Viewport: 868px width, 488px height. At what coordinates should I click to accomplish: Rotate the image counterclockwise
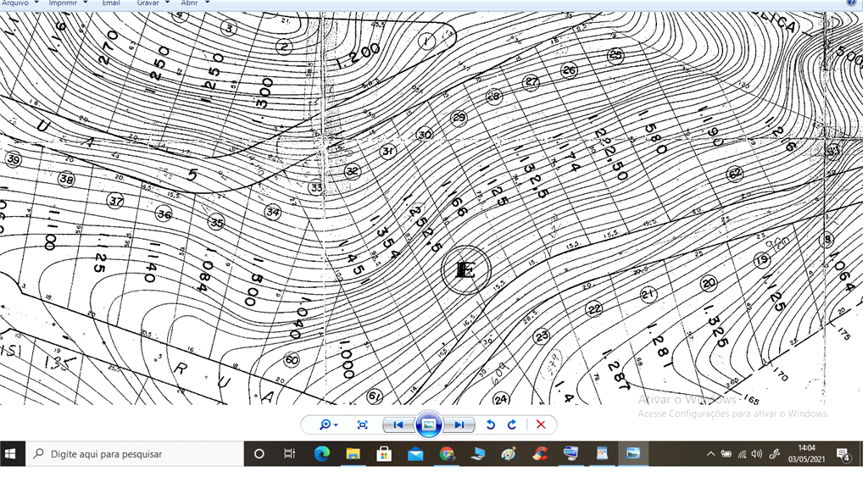pyautogui.click(x=490, y=424)
